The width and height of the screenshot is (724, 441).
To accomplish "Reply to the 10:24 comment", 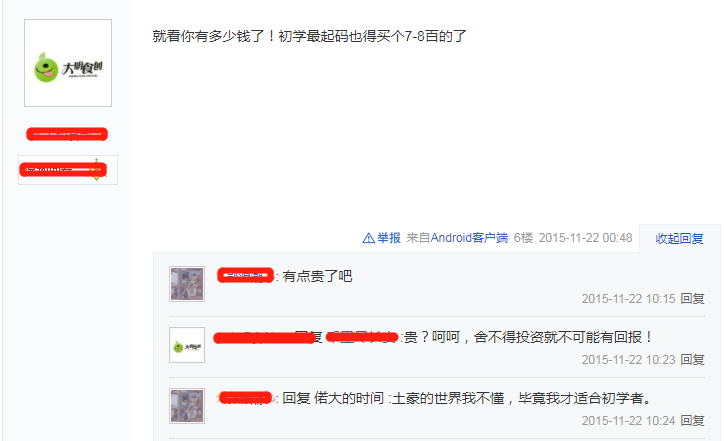I will pos(693,421).
